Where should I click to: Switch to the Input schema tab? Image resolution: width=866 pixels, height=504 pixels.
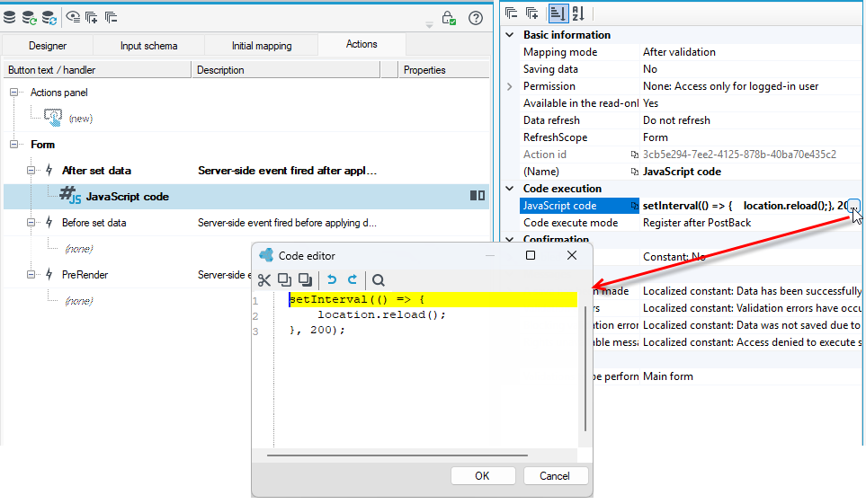click(149, 45)
